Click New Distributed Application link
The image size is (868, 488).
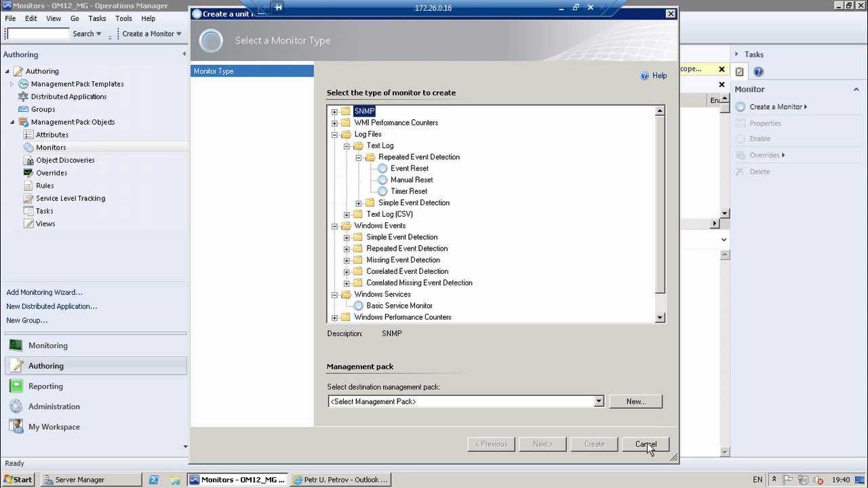tap(52, 306)
